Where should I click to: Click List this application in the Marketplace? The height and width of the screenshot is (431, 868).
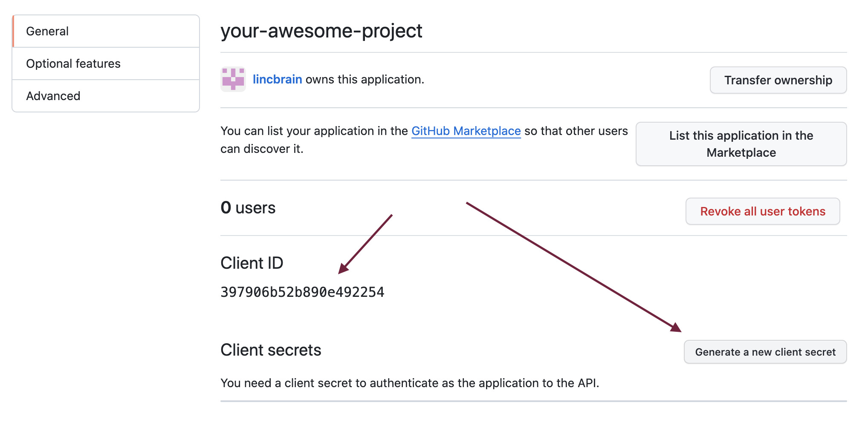point(741,144)
